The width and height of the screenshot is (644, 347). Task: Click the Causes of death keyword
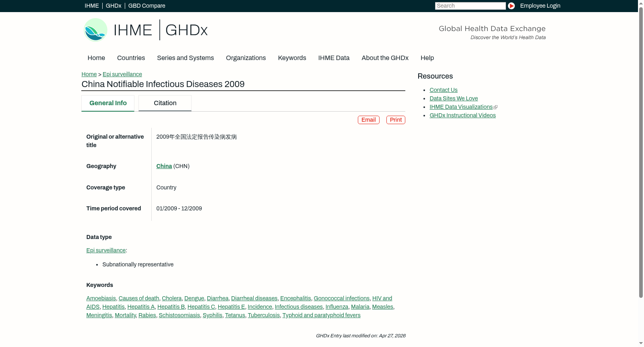coord(139,298)
